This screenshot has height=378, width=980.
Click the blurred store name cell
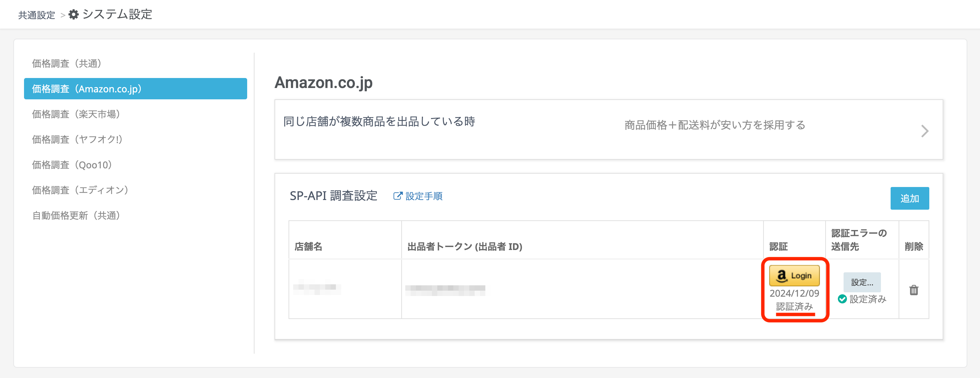tap(317, 287)
